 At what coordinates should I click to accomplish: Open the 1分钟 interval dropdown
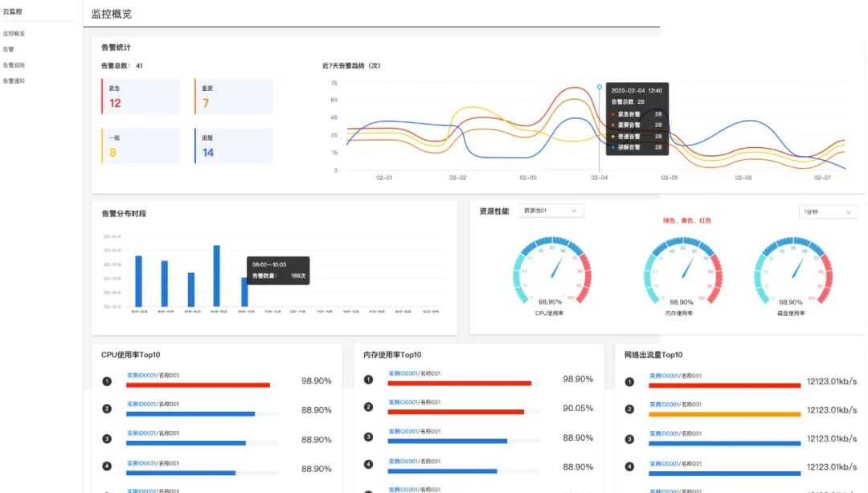click(828, 212)
